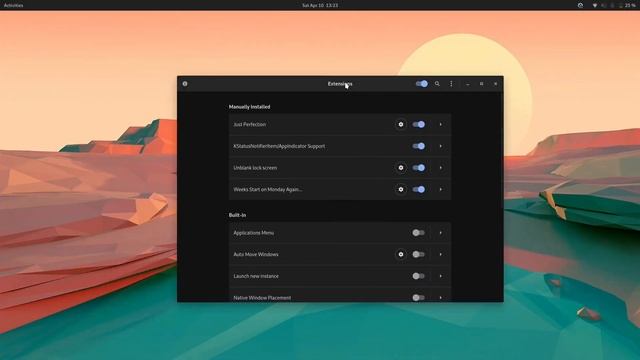Click the info icon in the Extensions title bar

185,84
